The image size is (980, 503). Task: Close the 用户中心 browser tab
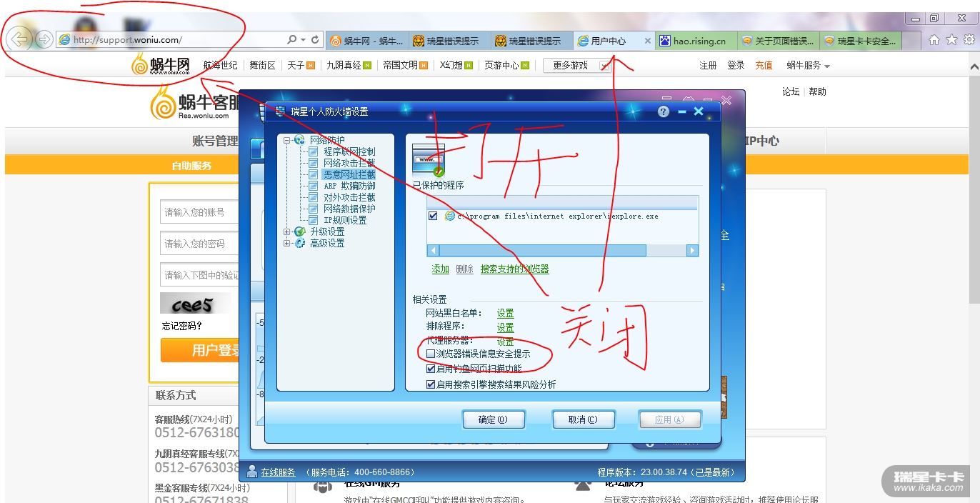click(x=648, y=41)
